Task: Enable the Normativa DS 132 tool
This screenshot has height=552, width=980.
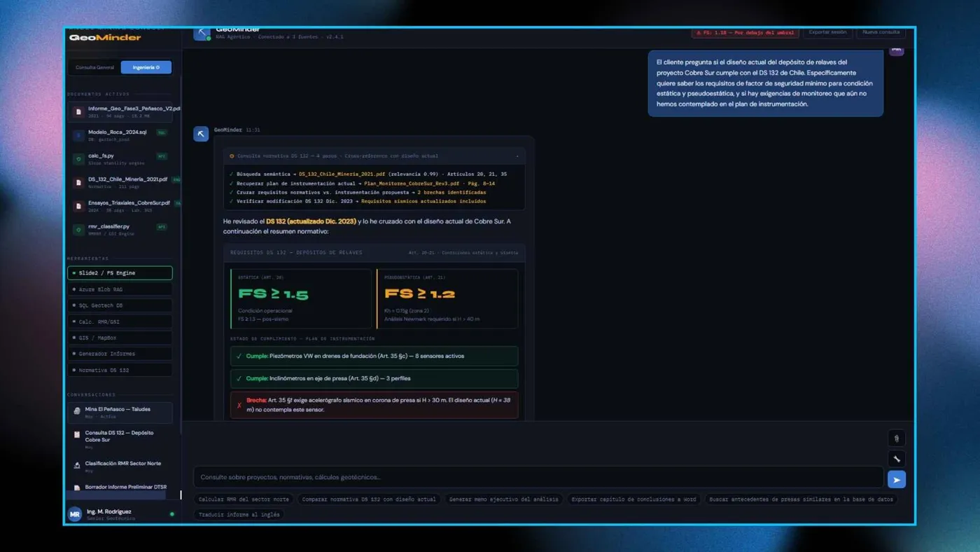Action: pyautogui.click(x=120, y=370)
